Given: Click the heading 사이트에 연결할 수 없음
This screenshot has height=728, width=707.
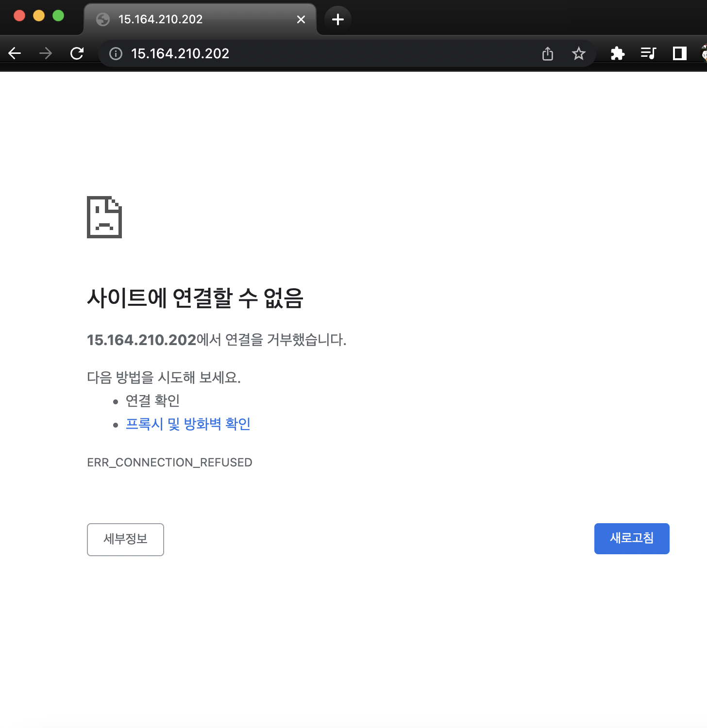Looking at the screenshot, I should pos(195,298).
